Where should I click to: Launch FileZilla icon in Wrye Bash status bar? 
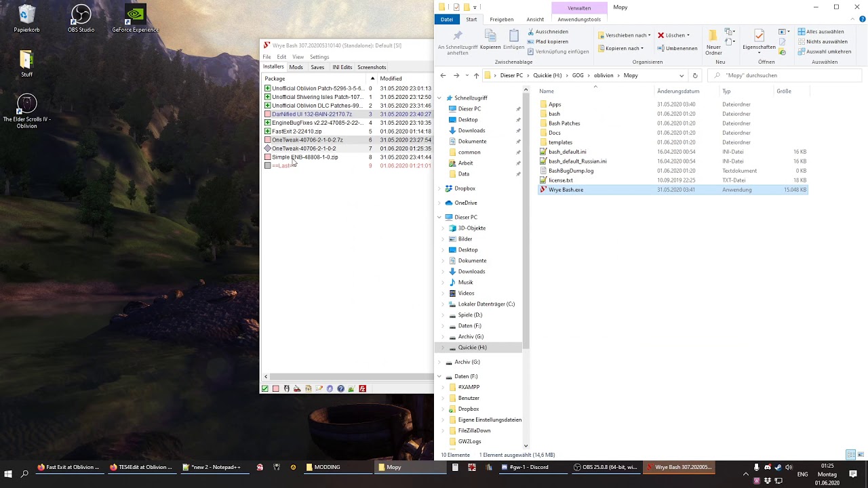pyautogui.click(x=363, y=388)
